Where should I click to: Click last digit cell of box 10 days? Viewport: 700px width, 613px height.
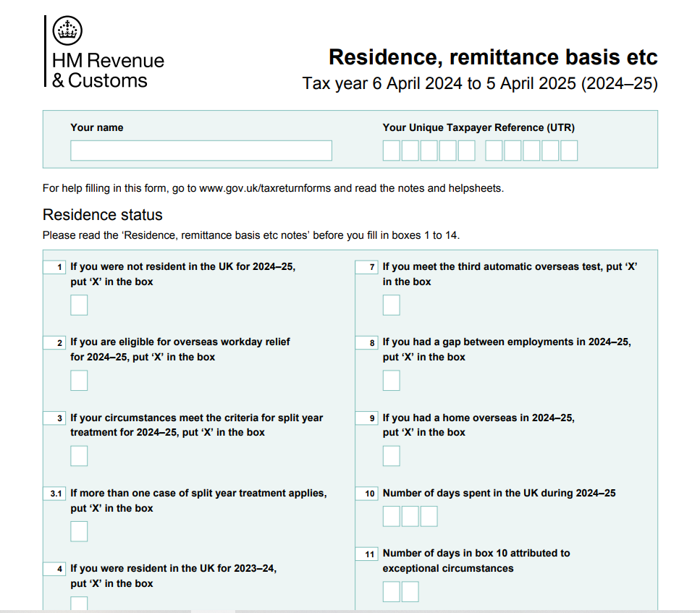coord(429,516)
